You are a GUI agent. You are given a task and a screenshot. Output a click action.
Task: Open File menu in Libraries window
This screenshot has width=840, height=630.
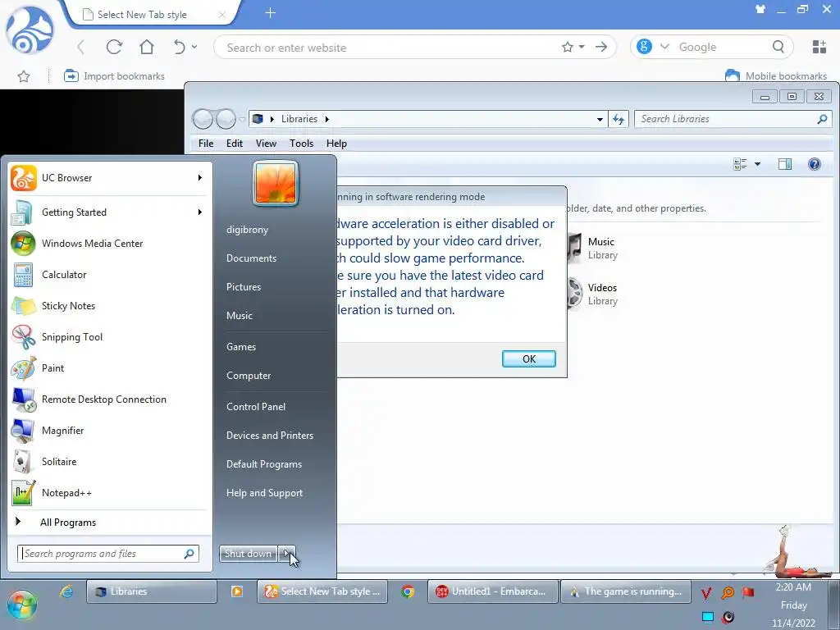[x=206, y=143]
